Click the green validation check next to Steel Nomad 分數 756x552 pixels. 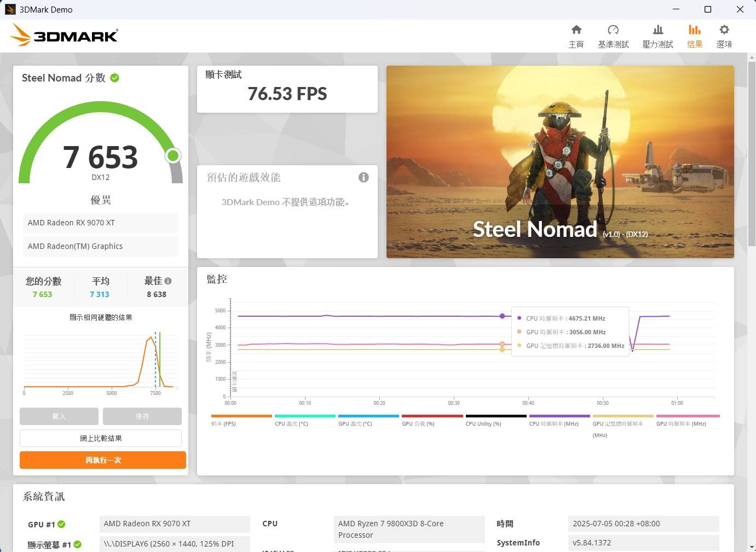point(115,78)
